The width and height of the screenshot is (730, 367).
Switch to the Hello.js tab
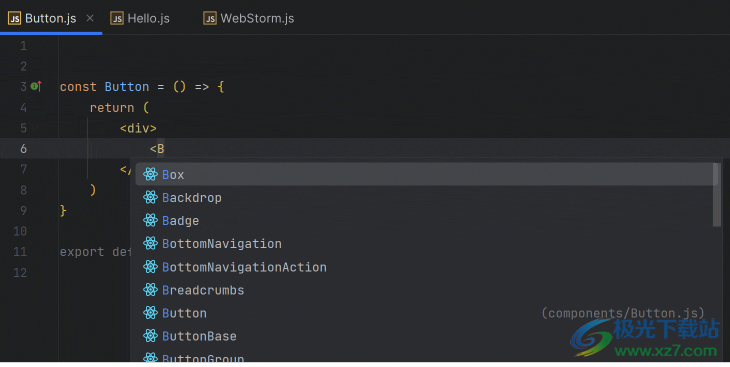coord(140,18)
